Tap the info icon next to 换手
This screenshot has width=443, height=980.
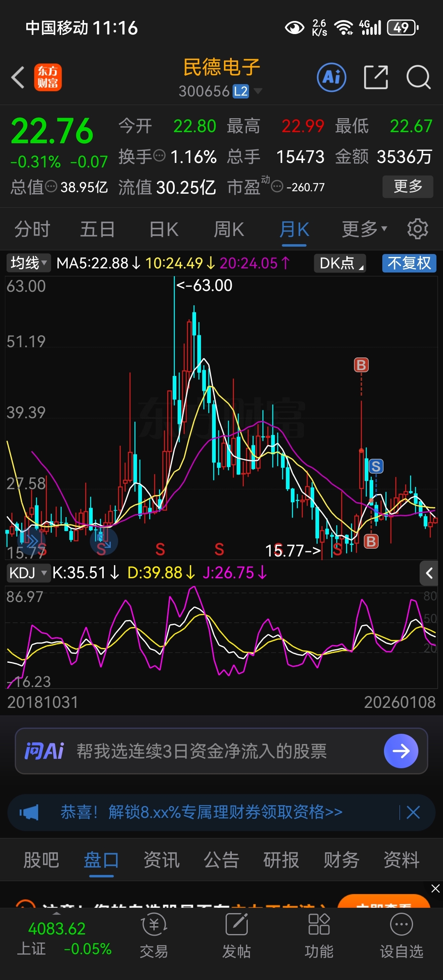[x=159, y=156]
